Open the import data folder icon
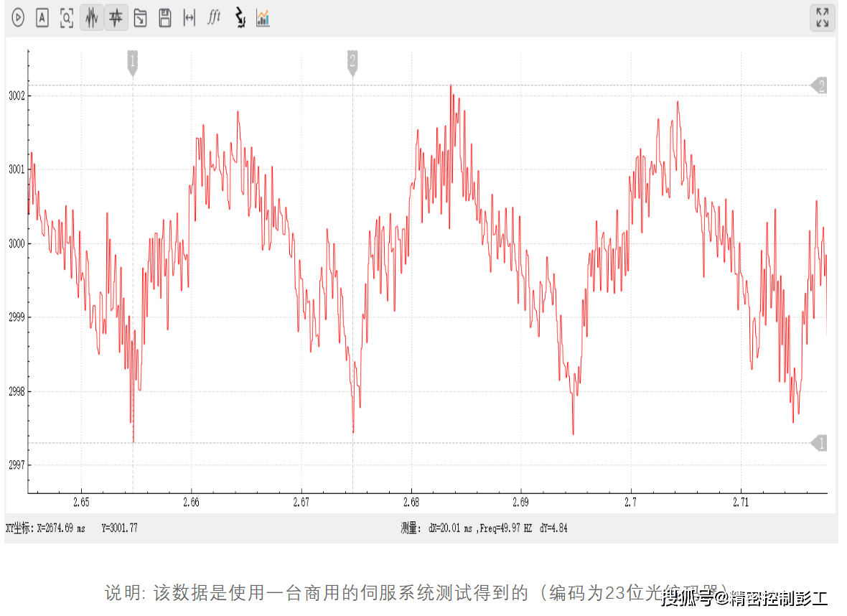 tap(141, 18)
